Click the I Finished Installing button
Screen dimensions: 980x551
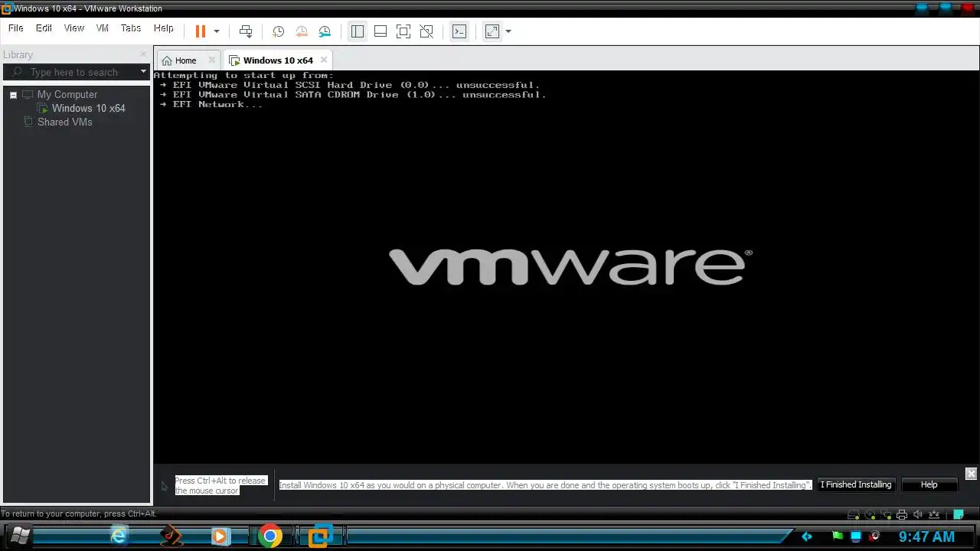click(x=856, y=484)
